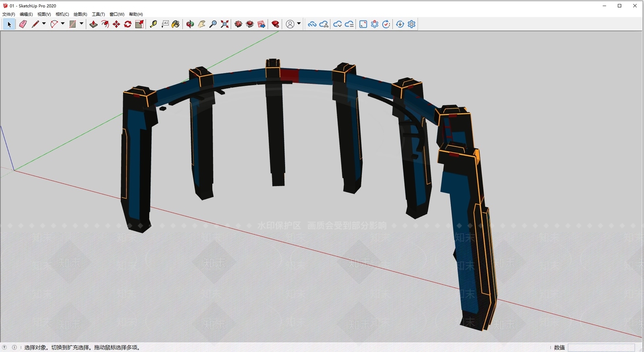Open Extension Manager ruby icon

[275, 24]
